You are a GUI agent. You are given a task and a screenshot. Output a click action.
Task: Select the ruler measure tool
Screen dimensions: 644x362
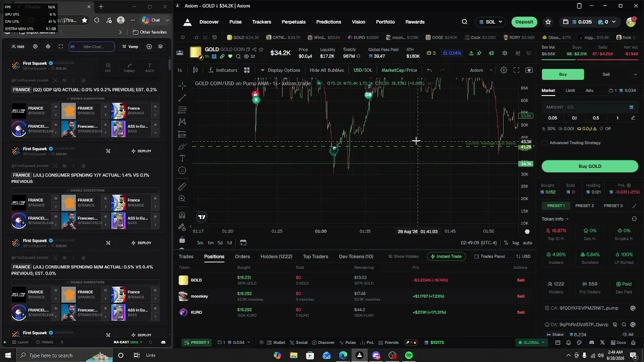[x=182, y=187]
